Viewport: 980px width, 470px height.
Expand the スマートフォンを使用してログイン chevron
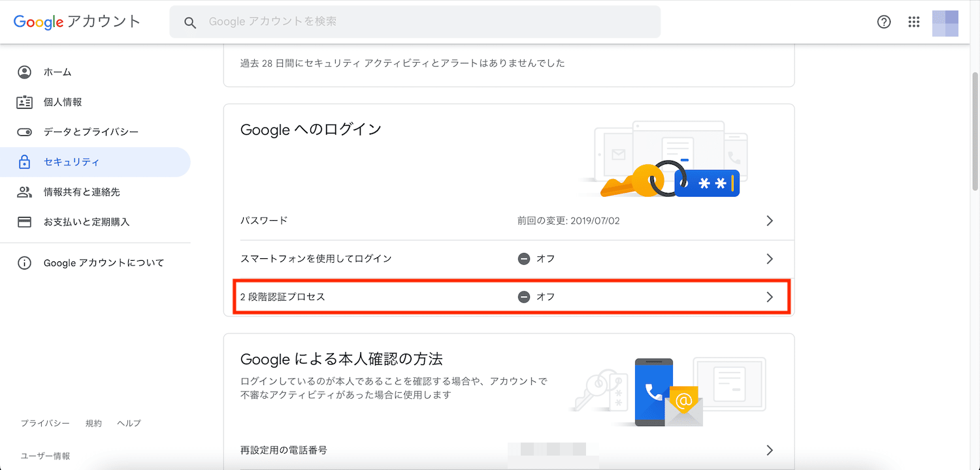pyautogui.click(x=770, y=259)
